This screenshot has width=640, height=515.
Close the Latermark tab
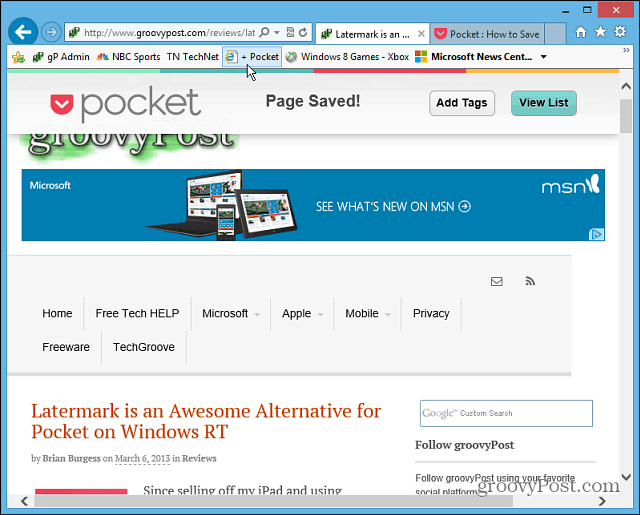(421, 34)
